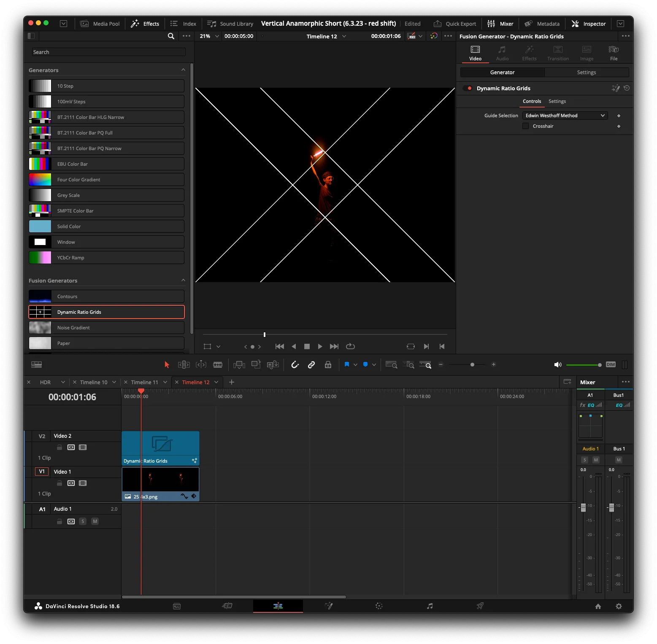
Task: Toggle timeline Snapping magnet icon
Action: 295,365
